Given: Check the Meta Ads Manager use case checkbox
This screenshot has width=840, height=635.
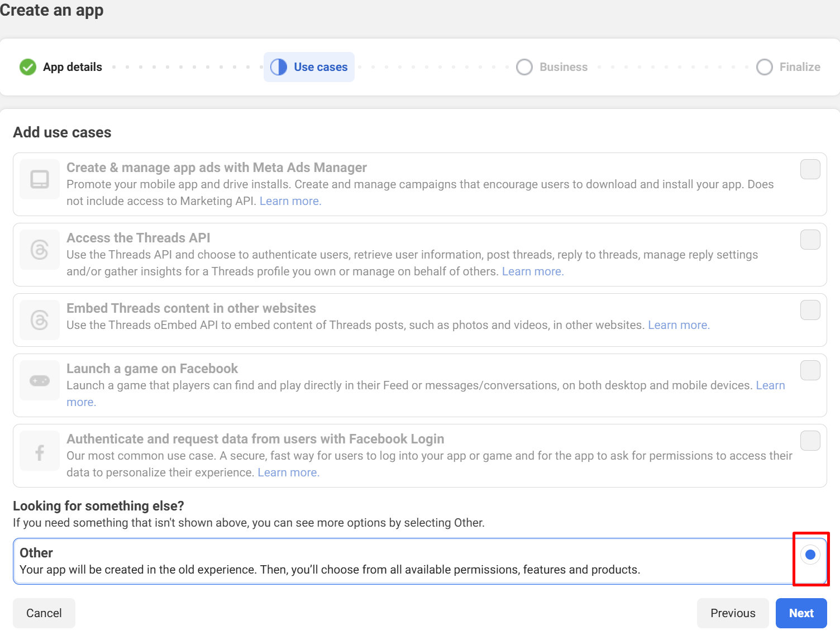Looking at the screenshot, I should (x=810, y=169).
